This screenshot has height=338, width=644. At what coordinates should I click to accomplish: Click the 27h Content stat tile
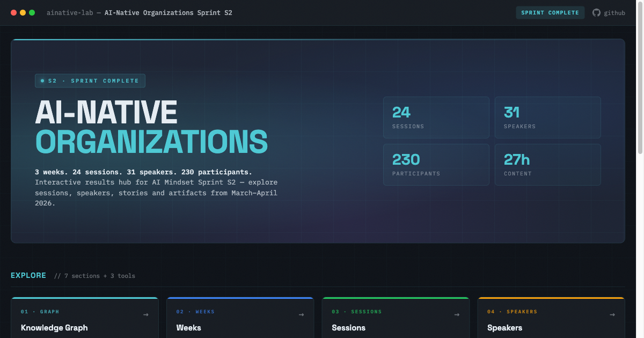[x=548, y=165]
